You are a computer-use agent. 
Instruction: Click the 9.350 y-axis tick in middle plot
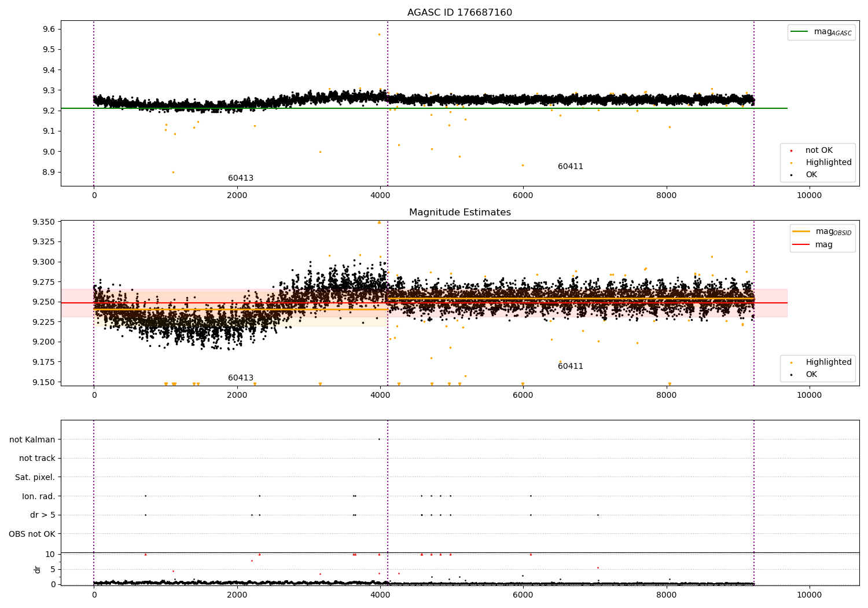(x=44, y=222)
